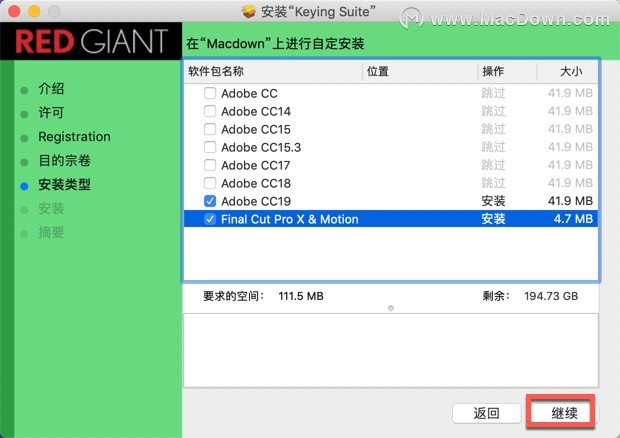Check the Adobe CC15.3 package

[210, 147]
